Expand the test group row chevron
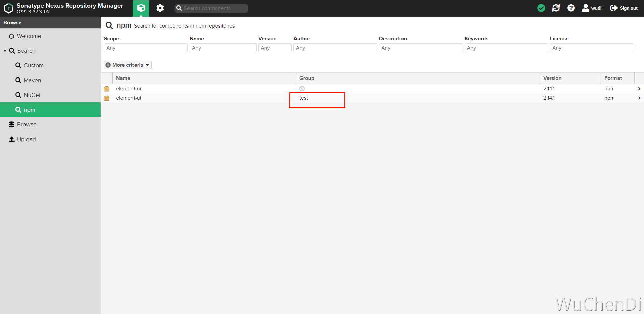Viewport: 644px width, 314px height. coord(639,98)
